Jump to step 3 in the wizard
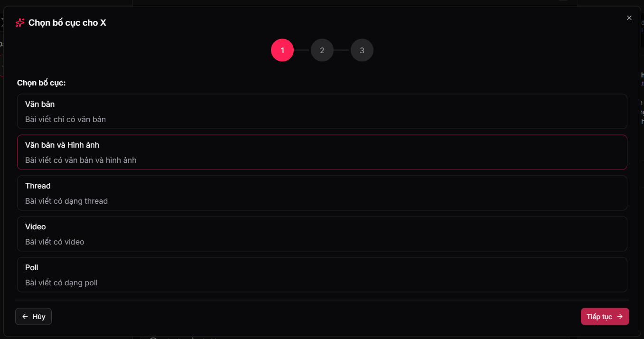This screenshot has height=339, width=644. click(x=362, y=50)
